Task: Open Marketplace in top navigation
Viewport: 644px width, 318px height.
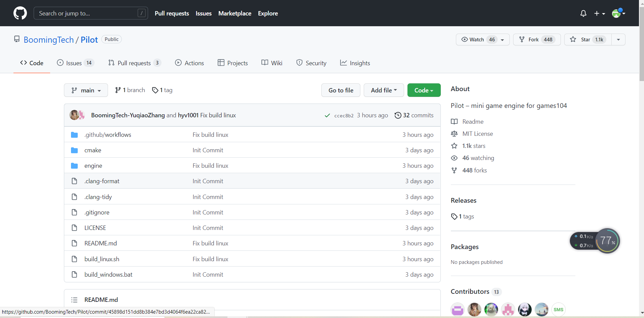Action: click(x=235, y=13)
